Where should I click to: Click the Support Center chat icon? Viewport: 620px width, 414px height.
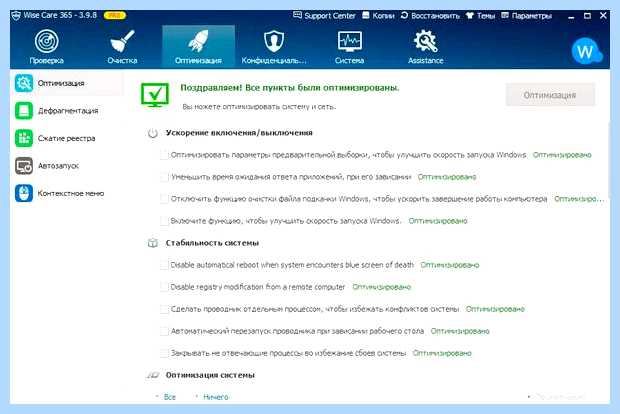(x=297, y=15)
